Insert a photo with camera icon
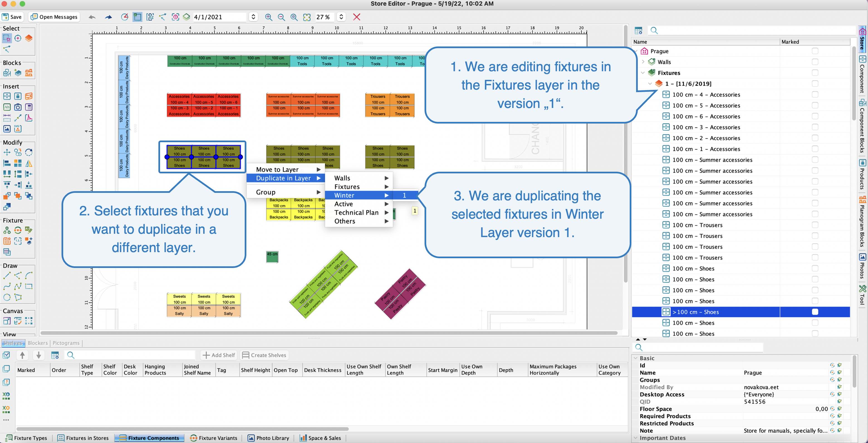Image resolution: width=868 pixels, height=443 pixels. click(x=18, y=107)
